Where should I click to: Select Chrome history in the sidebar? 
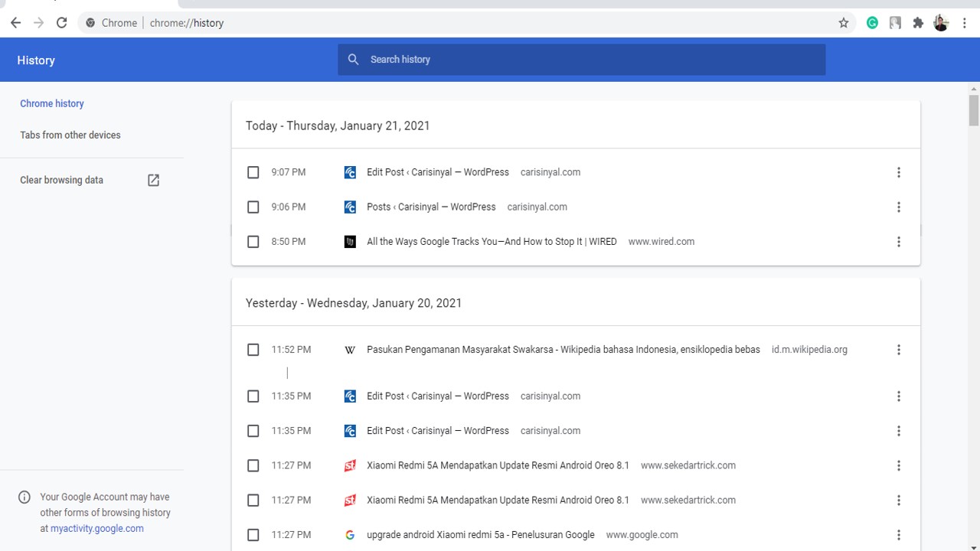[52, 103]
